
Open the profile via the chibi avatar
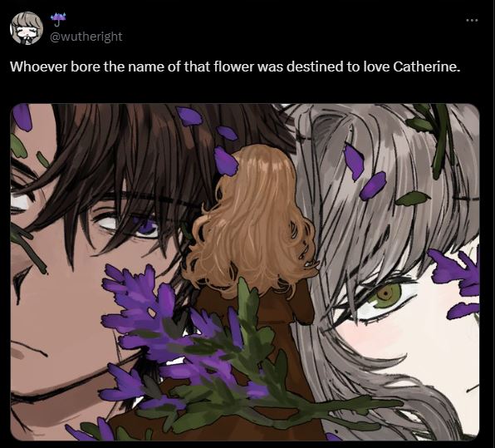click(27, 28)
